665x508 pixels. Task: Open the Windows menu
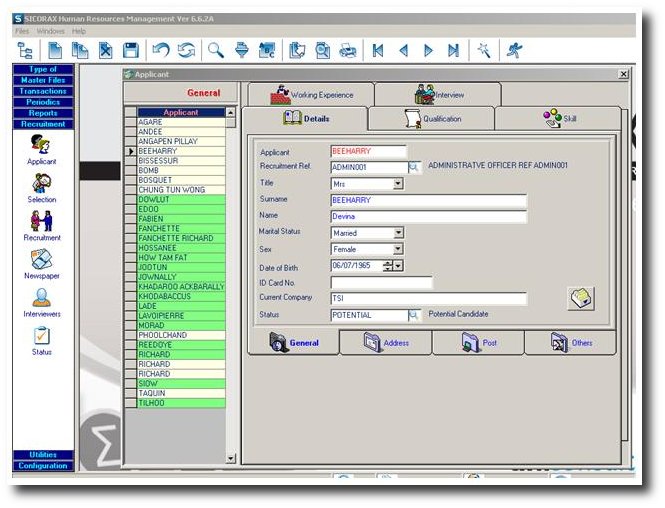(50, 31)
